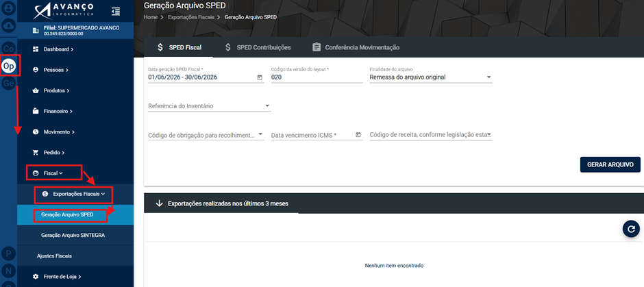The image size is (644, 287).
Task: Click the Código da versão do layout field
Action: [x=317, y=77]
